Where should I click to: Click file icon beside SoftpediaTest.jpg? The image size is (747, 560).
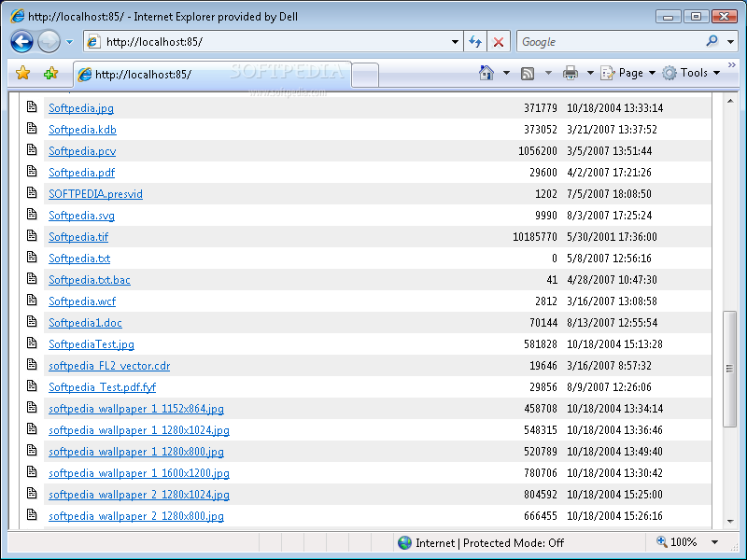[32, 343]
